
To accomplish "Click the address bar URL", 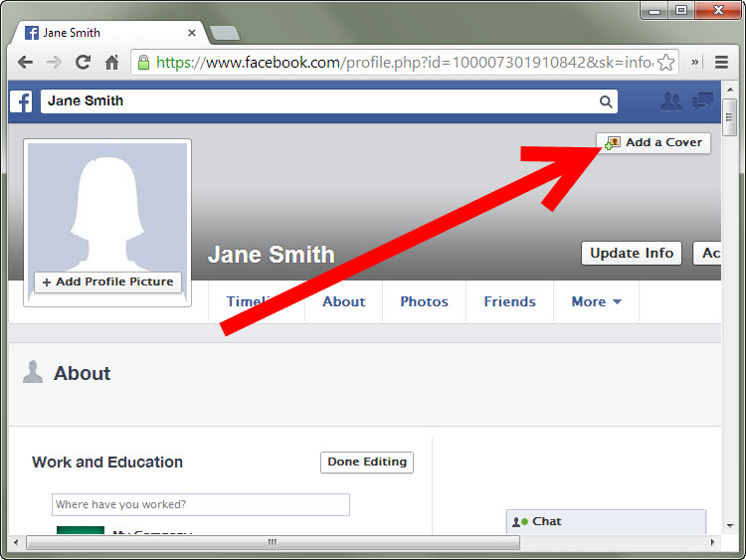I will [x=405, y=63].
